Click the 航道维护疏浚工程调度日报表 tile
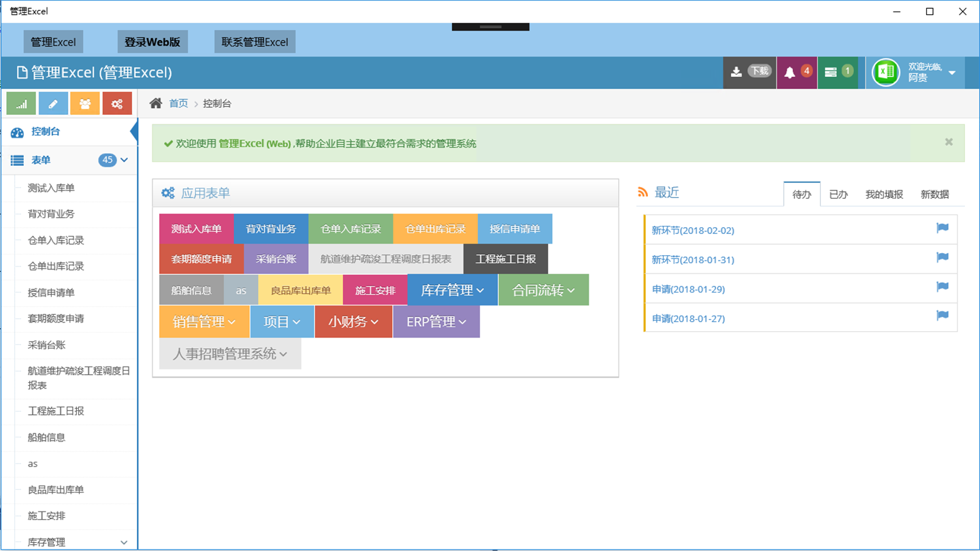This screenshot has height=551, width=980. point(386,258)
